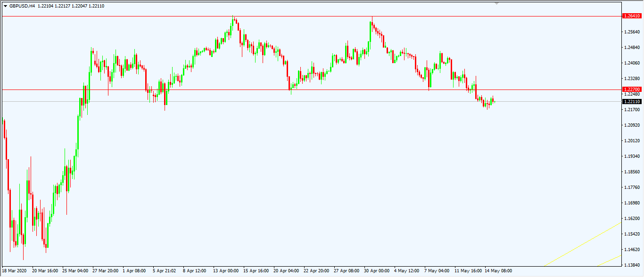Click the 1.23280 price scale value
Screen dimensions: 644x277
click(x=632, y=79)
